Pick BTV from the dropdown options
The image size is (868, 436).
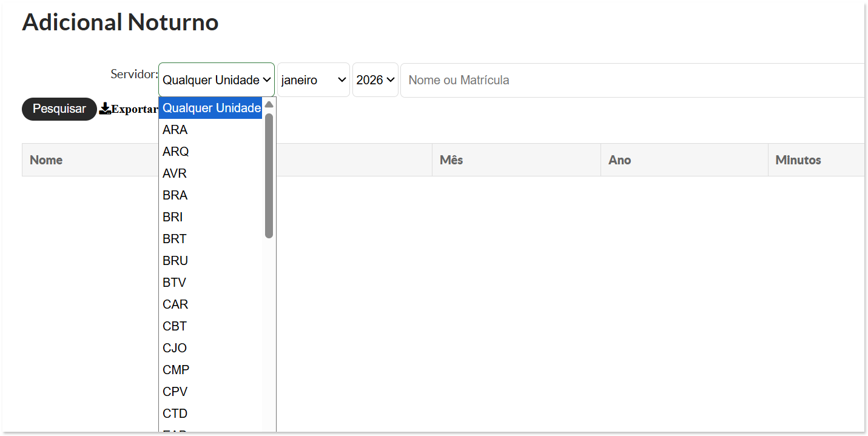[x=175, y=283]
